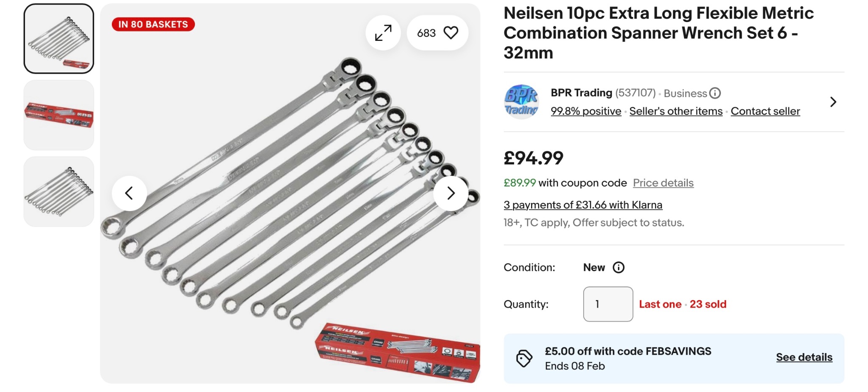Click the Contact seller link
The image size is (868, 392).
[x=765, y=111]
